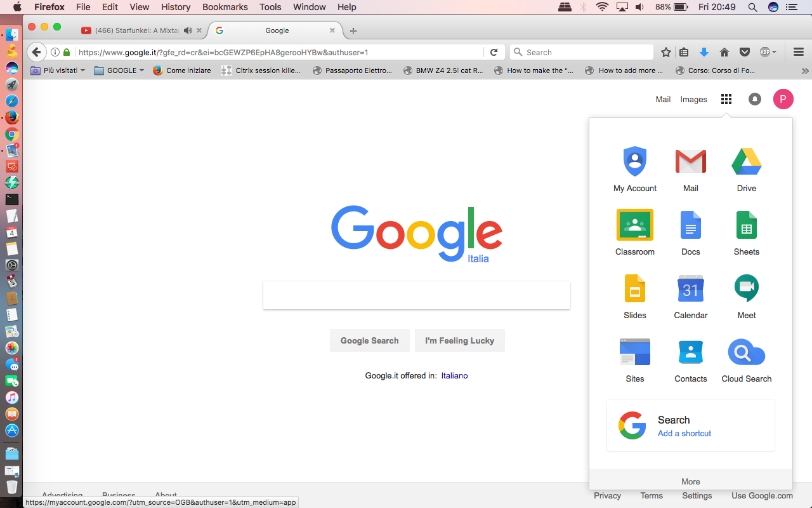
Task: Show more bookmarks with the chevron
Action: [805, 70]
